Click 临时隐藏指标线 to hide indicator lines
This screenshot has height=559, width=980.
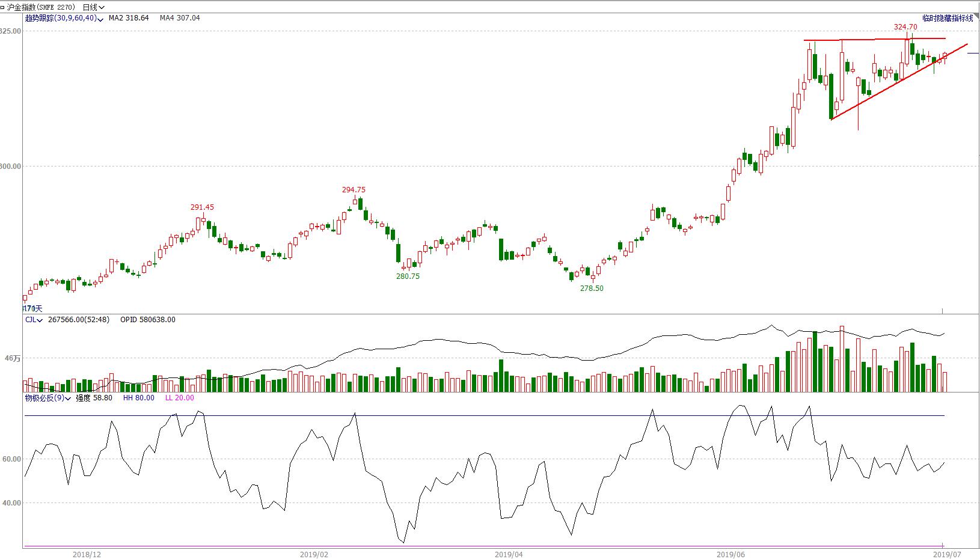coord(948,19)
